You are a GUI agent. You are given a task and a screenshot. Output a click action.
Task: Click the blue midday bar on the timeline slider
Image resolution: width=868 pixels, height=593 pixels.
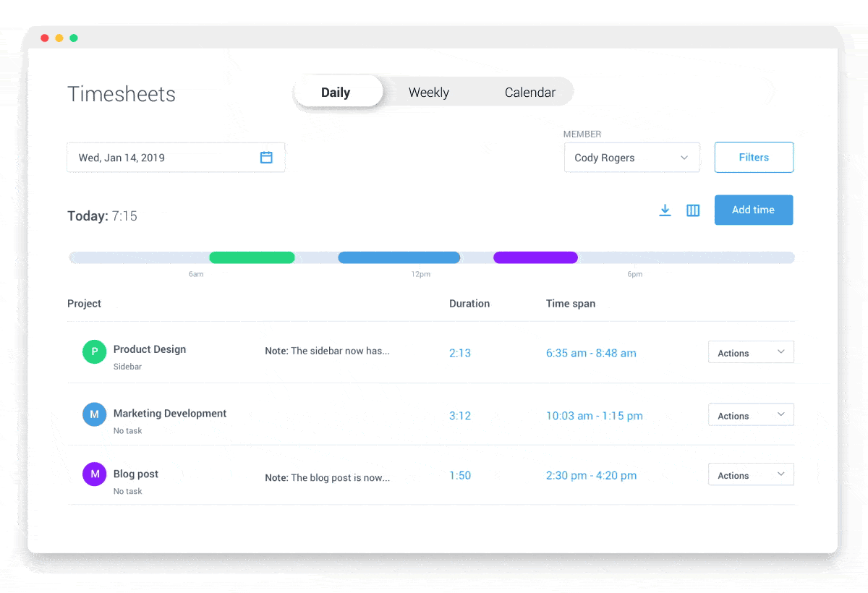(399, 257)
